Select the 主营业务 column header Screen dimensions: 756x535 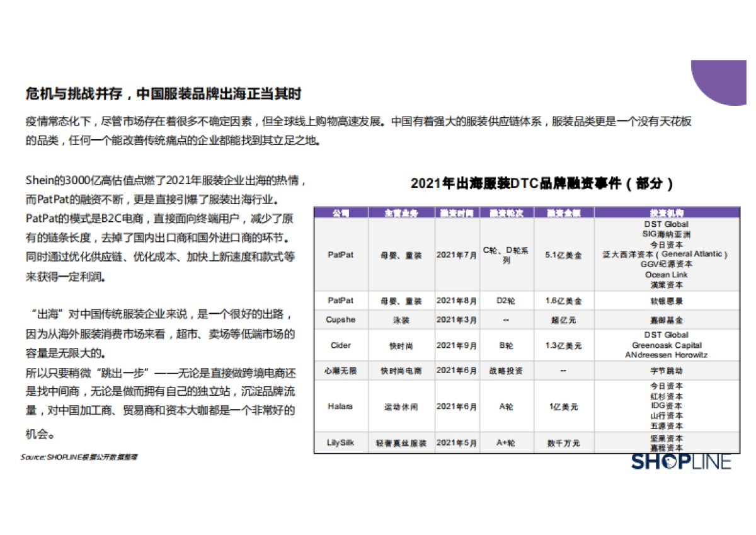point(401,213)
